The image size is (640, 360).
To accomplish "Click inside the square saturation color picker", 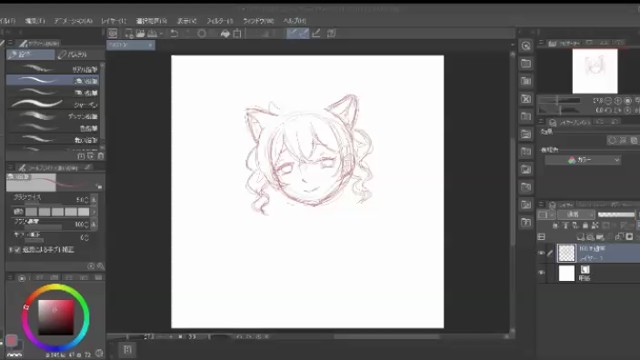I will (56, 317).
